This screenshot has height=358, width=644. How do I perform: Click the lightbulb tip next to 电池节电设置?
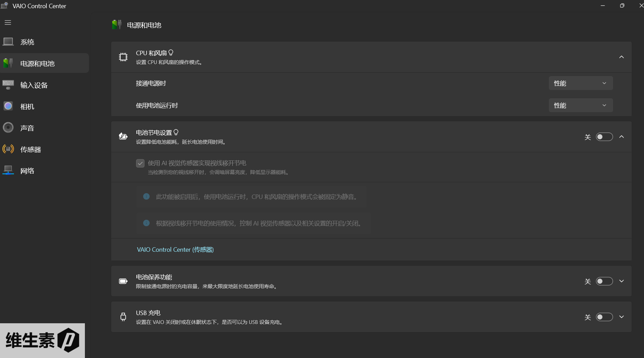coord(176,133)
